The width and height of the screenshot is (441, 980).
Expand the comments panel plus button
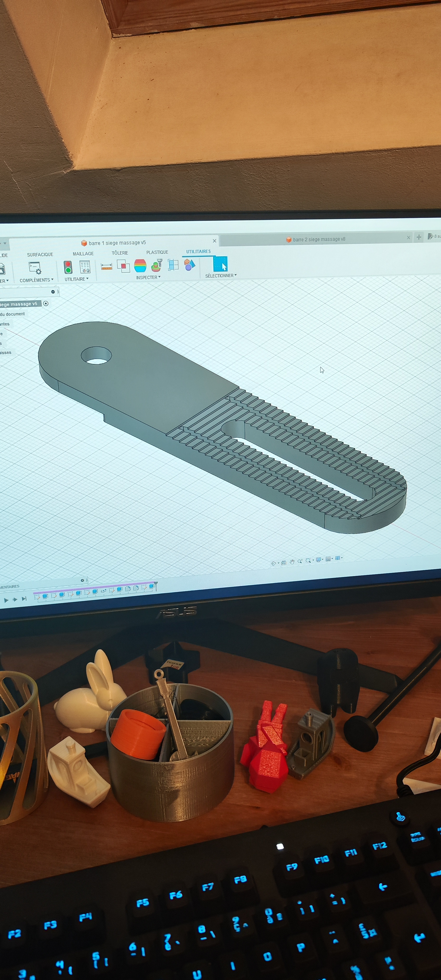click(x=82, y=580)
